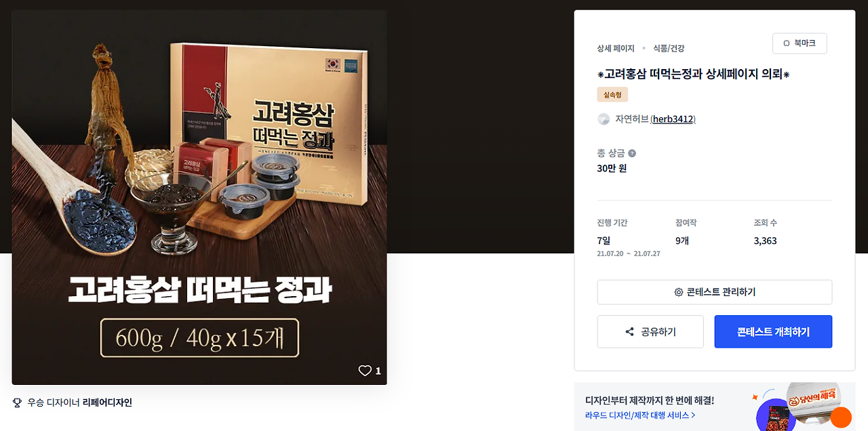The width and height of the screenshot is (868, 431).
Task: Toggle the 북마크 bookmark button
Action: (800, 43)
